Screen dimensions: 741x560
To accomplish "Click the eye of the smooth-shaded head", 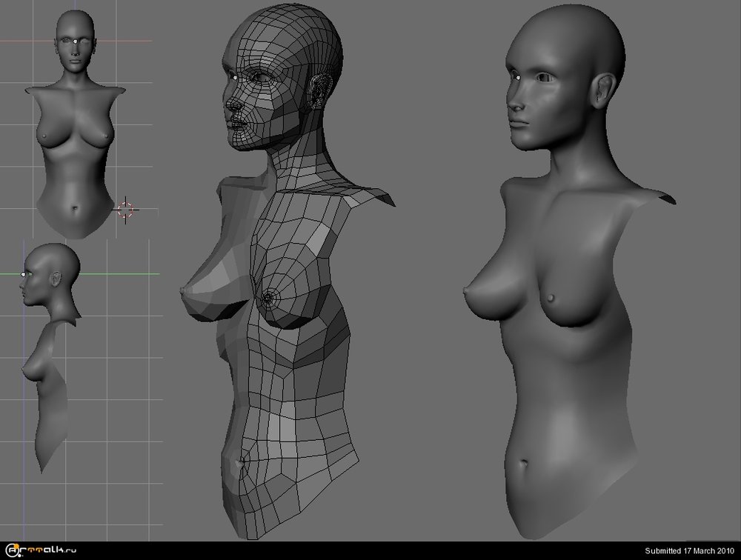I will (546, 77).
